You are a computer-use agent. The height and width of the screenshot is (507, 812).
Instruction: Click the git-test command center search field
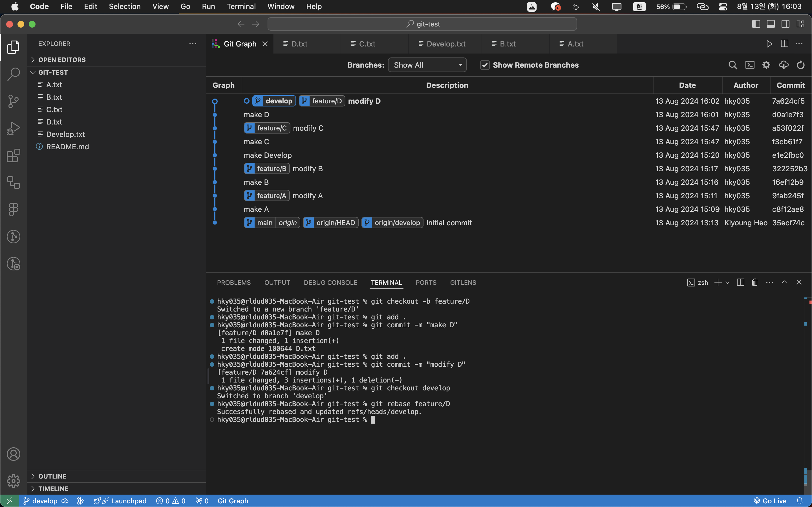(422, 24)
